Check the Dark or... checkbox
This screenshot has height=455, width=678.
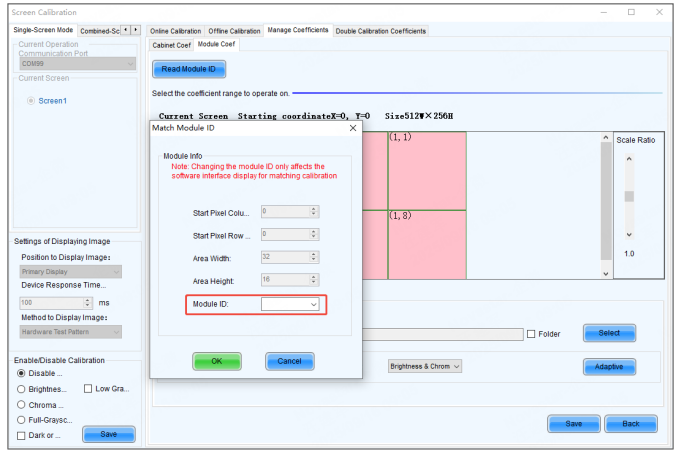21,436
